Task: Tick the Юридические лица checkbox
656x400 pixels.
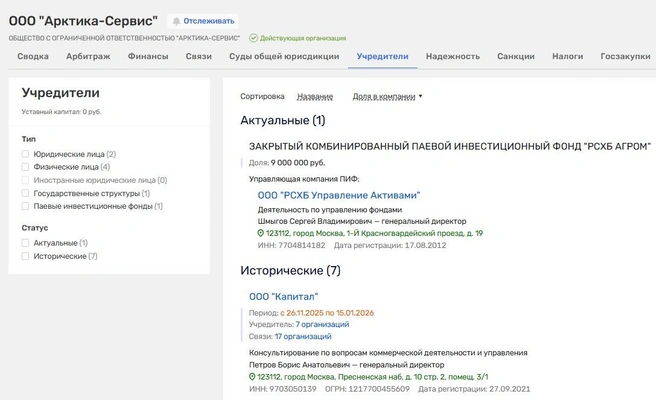Action: 25,154
